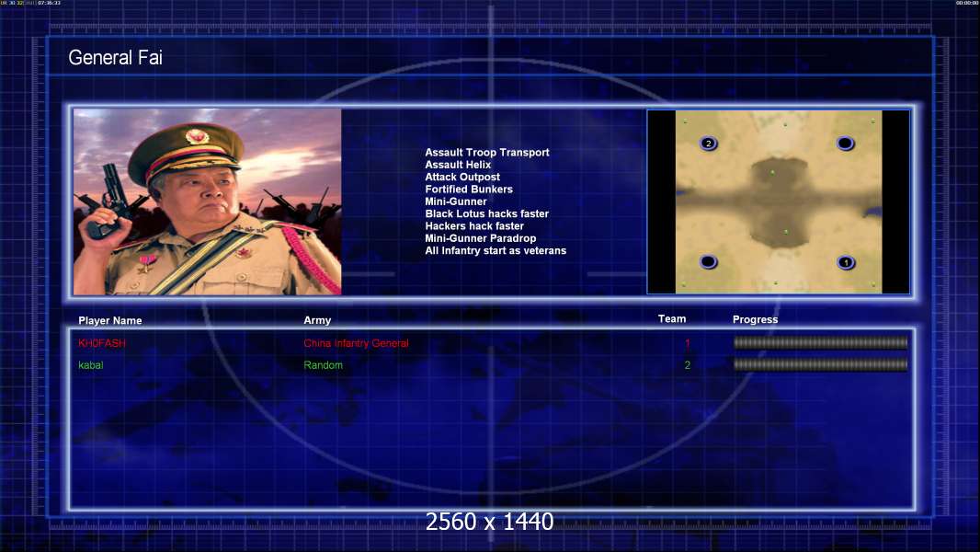Click the 'Player Name' column header
The width and height of the screenshot is (980, 552).
(110, 321)
